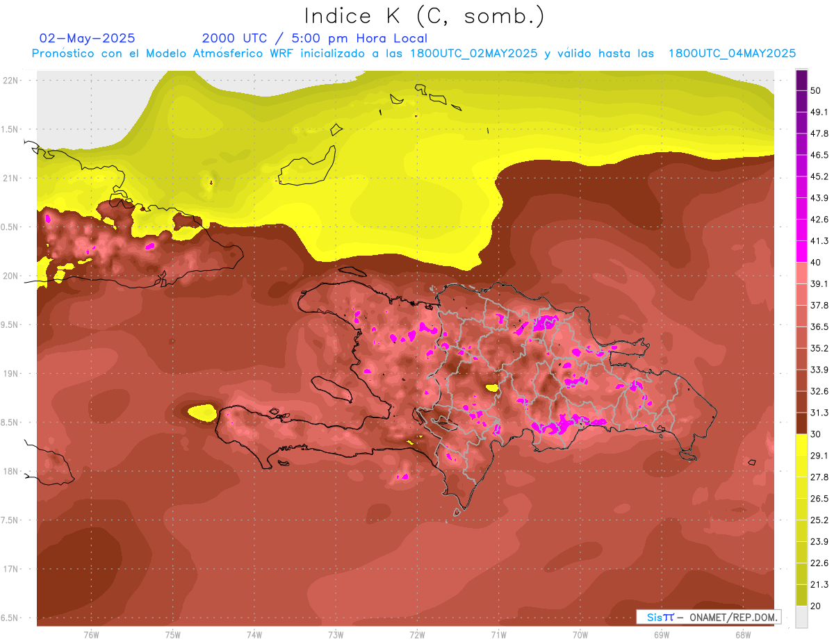Click the '74W' longitude label

254,635
